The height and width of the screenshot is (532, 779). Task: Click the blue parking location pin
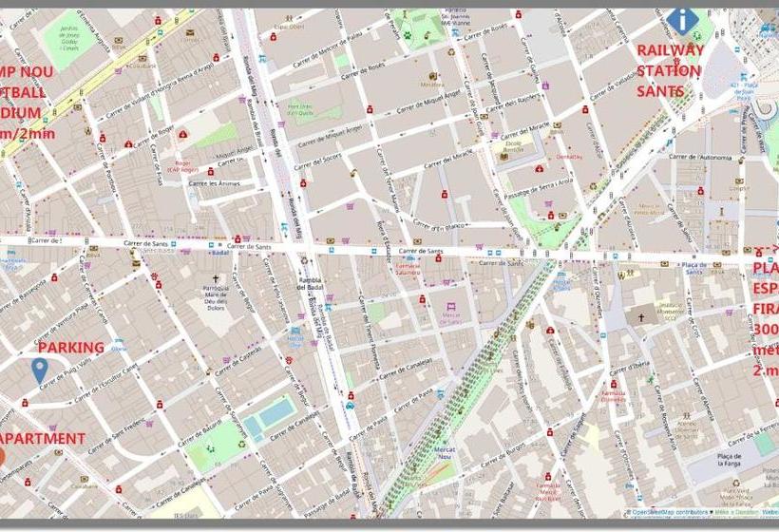tap(39, 370)
